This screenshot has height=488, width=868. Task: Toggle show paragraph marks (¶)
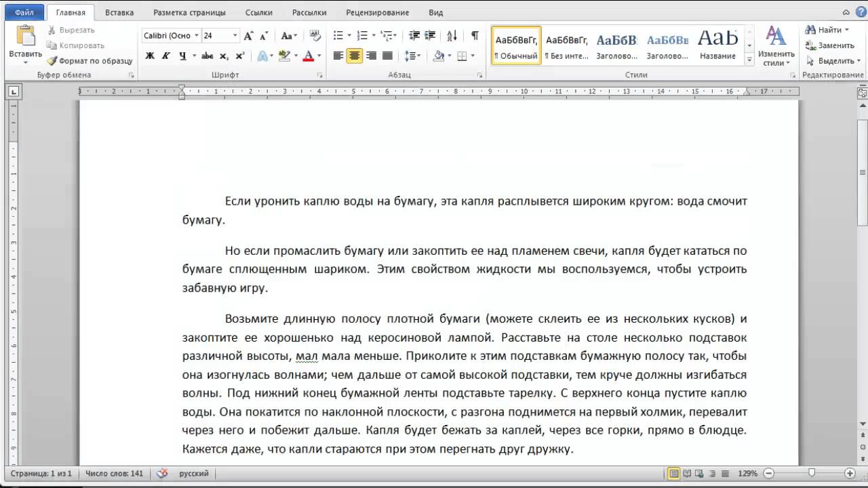[x=475, y=36]
